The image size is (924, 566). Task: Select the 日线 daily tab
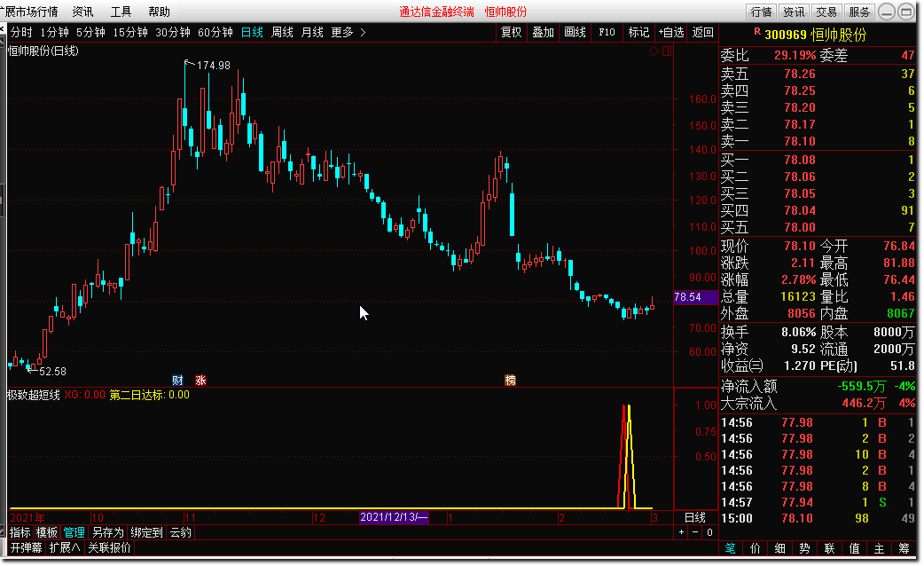click(x=252, y=33)
